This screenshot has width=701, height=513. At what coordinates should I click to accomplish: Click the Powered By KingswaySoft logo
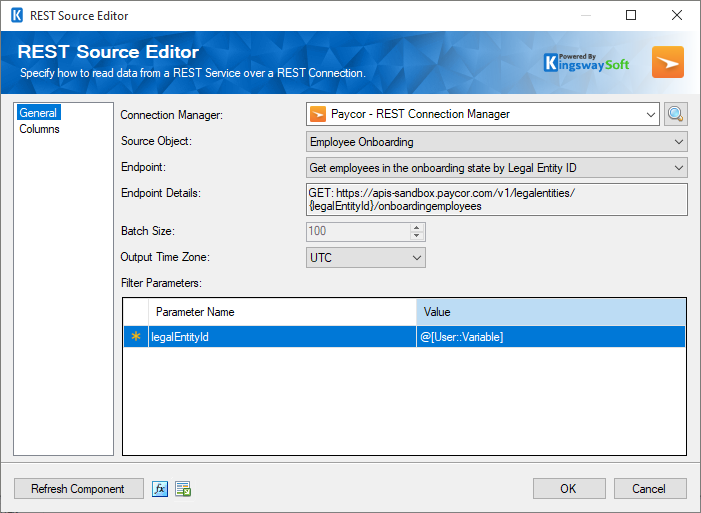tap(587, 63)
